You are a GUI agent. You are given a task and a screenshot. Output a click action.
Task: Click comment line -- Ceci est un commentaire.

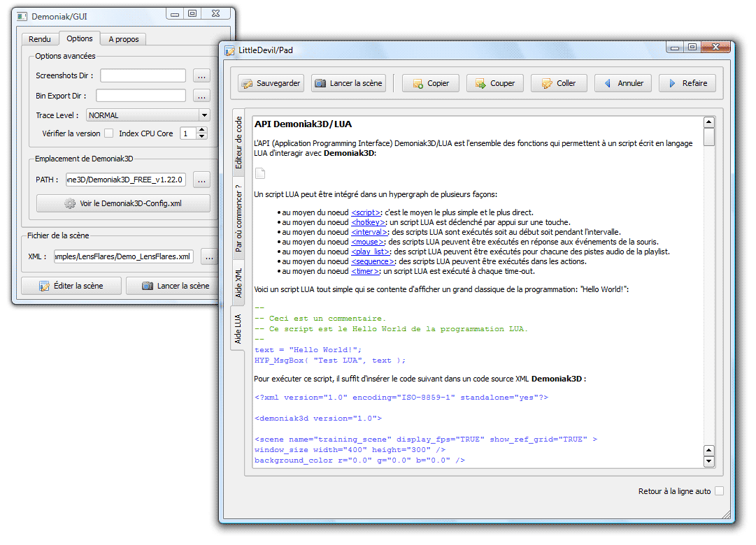click(320, 319)
